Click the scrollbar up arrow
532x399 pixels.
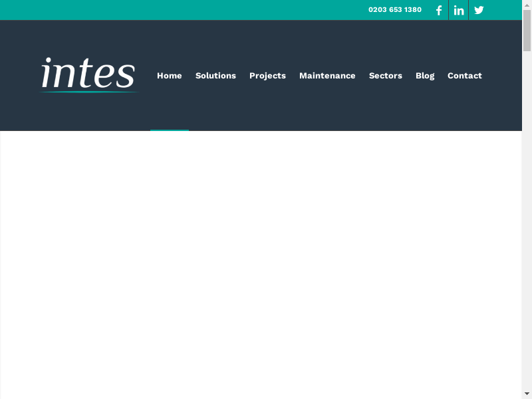coord(527,5)
